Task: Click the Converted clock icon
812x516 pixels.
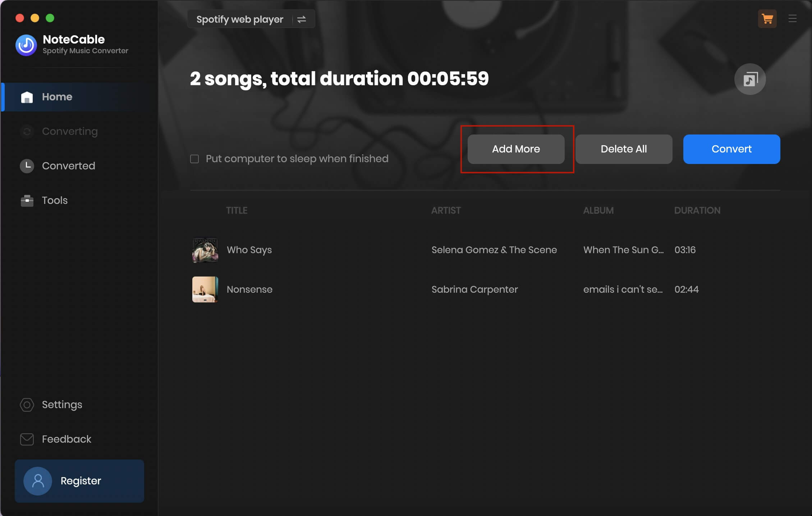Action: 27,166
